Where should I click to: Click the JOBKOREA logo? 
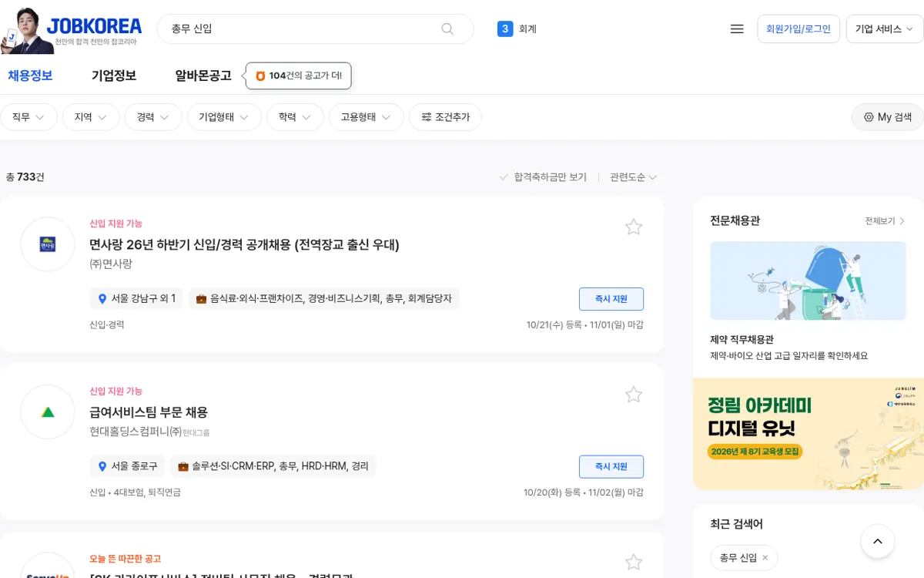click(x=94, y=27)
